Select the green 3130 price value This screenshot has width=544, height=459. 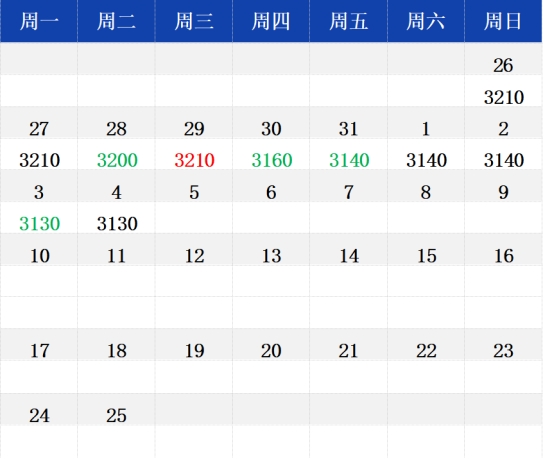[40, 224]
